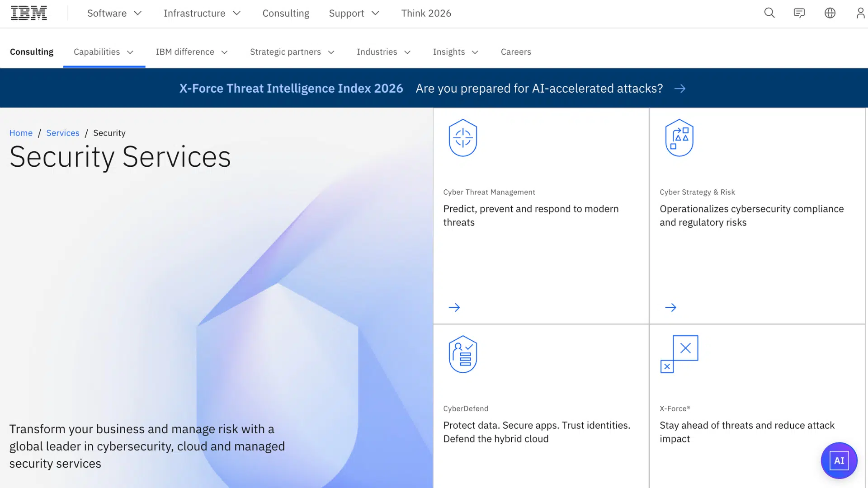The width and height of the screenshot is (868, 488).
Task: Open the search icon in header
Action: [x=769, y=13]
